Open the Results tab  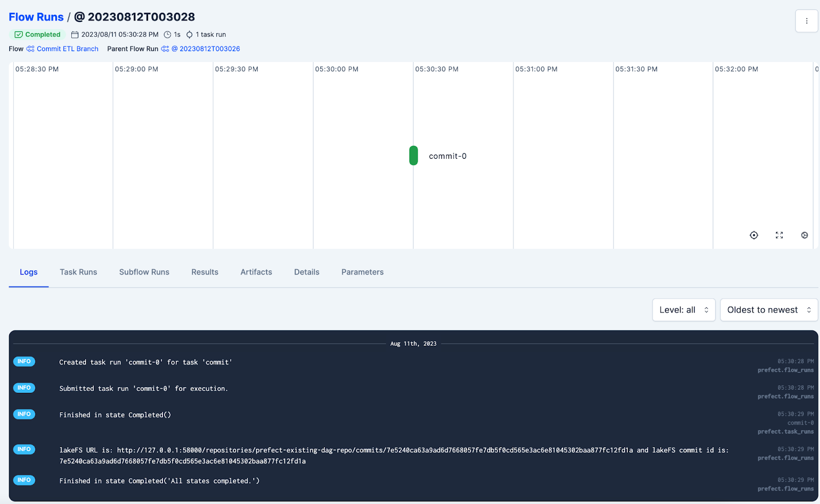coord(205,272)
